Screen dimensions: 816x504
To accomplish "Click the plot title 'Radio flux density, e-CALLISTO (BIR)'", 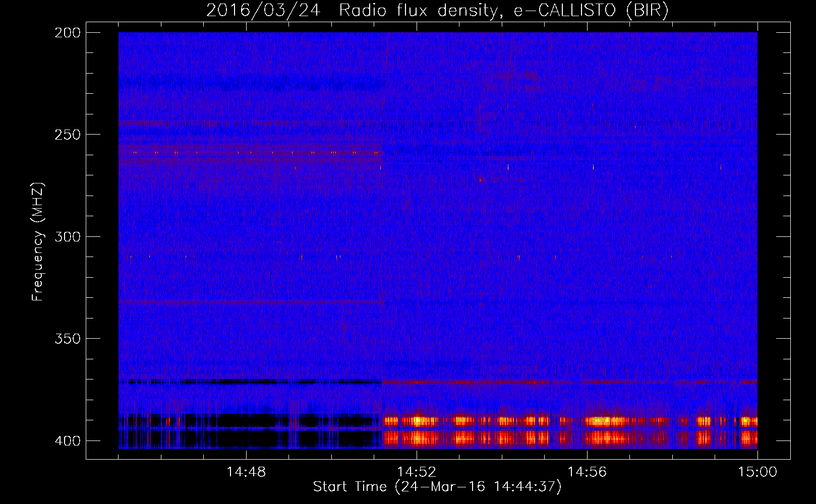I will [504, 10].
